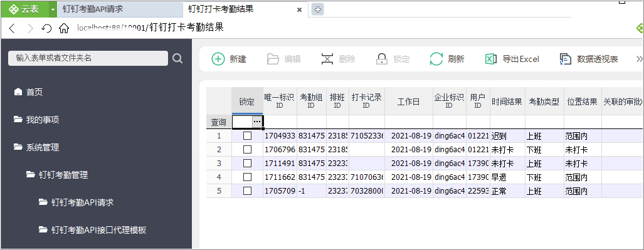The width and height of the screenshot is (644, 250).
Task: Sort by the 工作日 column header
Action: [x=409, y=102]
